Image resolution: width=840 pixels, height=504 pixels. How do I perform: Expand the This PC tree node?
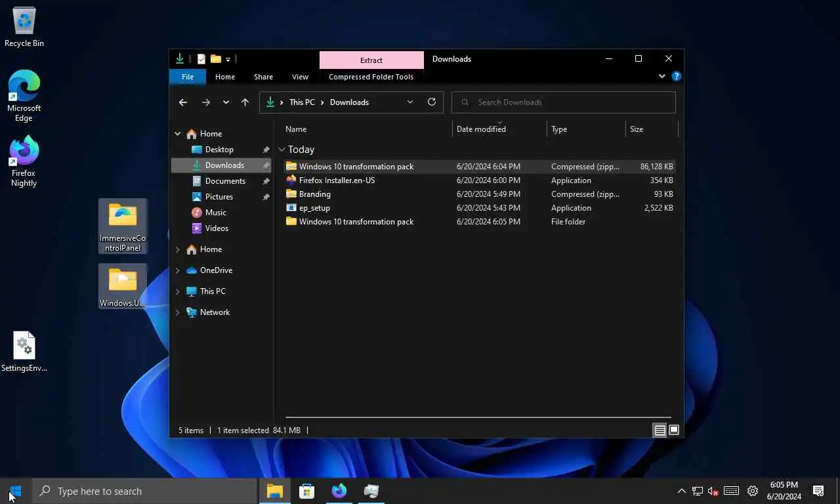pos(178,291)
